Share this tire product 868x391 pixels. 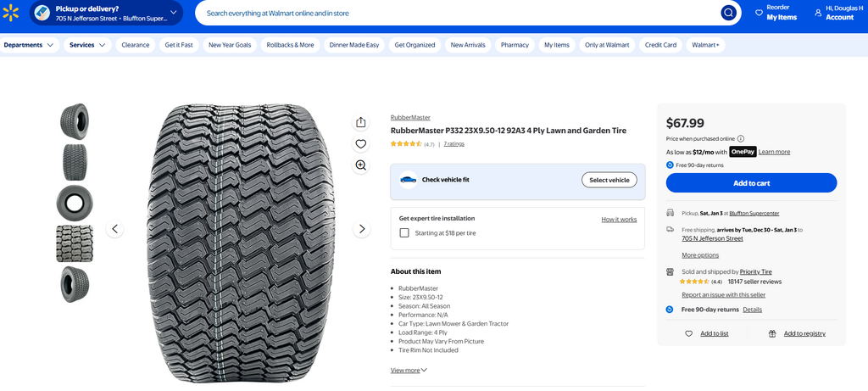(x=361, y=122)
